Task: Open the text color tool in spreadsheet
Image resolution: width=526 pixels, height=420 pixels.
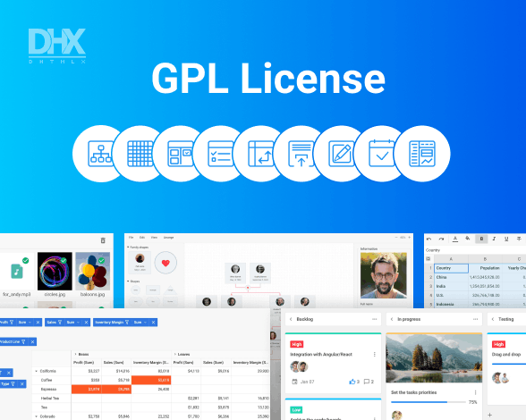Action: [x=455, y=239]
